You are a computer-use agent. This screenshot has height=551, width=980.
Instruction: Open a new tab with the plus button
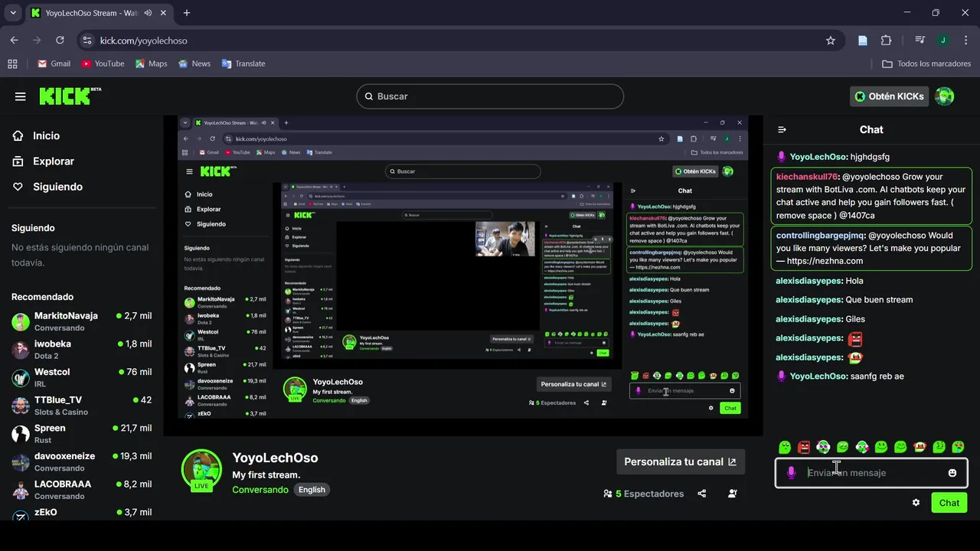187,13
